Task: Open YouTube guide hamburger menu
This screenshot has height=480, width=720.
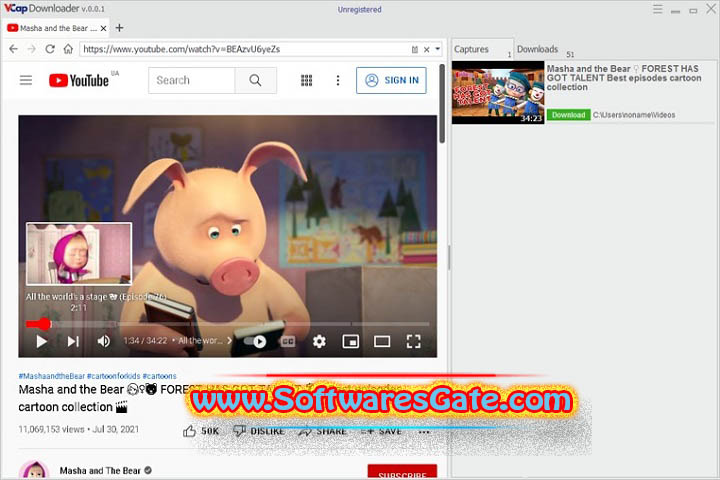Action: click(26, 80)
